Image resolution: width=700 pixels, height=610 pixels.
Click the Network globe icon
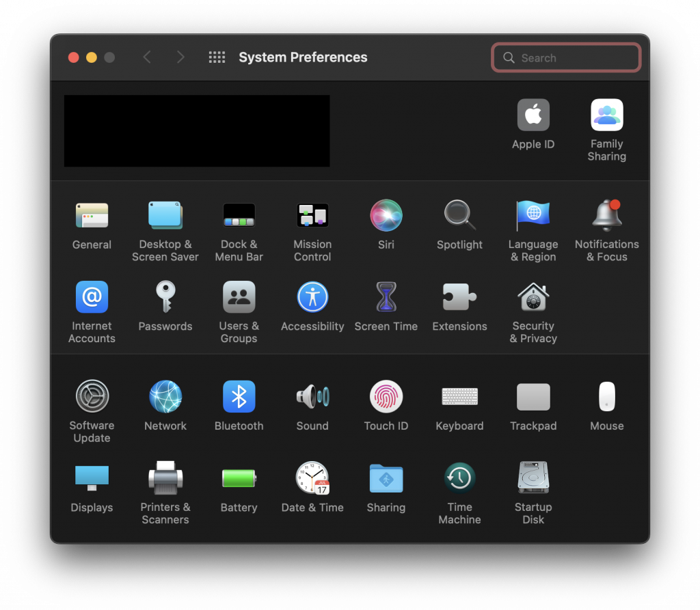(165, 397)
